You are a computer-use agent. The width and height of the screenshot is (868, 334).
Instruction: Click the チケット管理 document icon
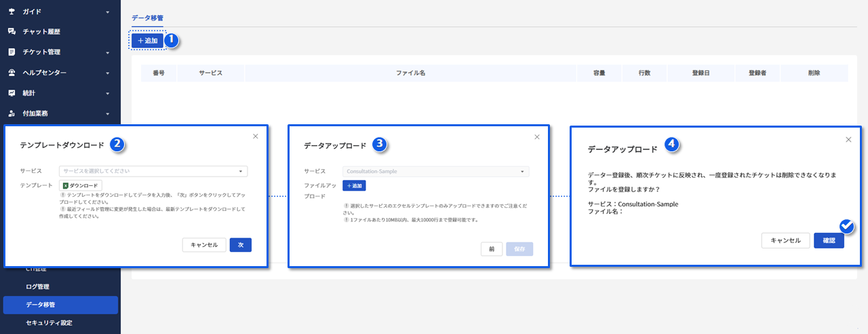coord(12,52)
